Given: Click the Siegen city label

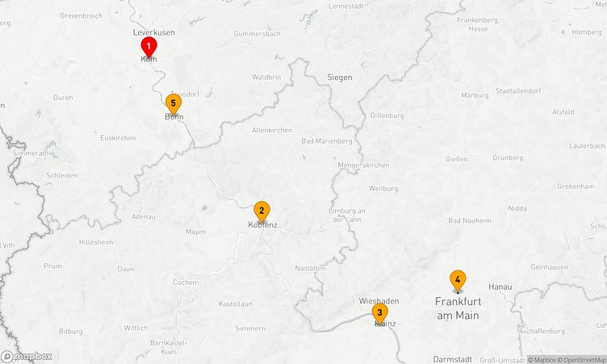Looking at the screenshot, I should click(x=340, y=77).
